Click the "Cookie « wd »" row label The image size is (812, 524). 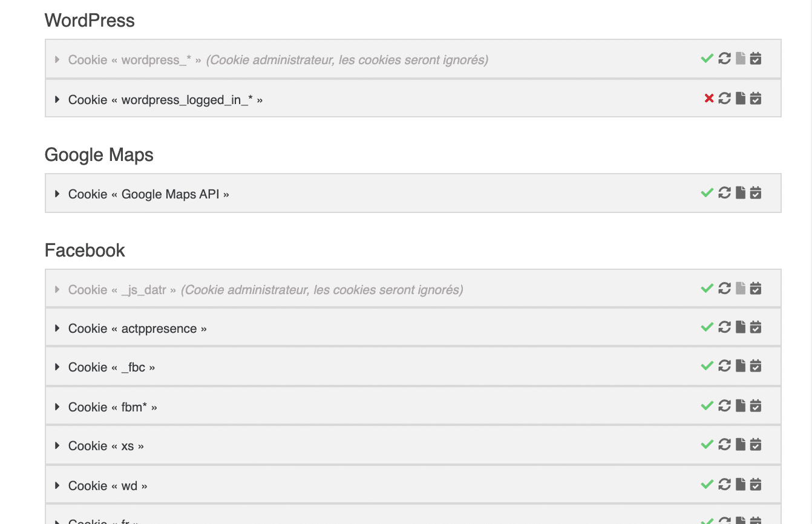point(108,486)
